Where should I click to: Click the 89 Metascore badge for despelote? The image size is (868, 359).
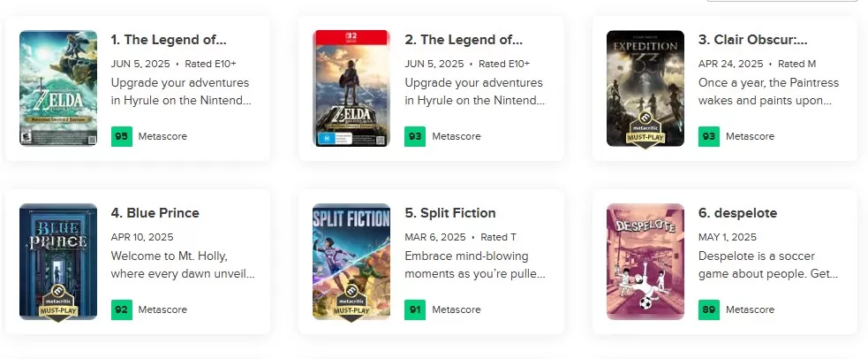coord(708,309)
